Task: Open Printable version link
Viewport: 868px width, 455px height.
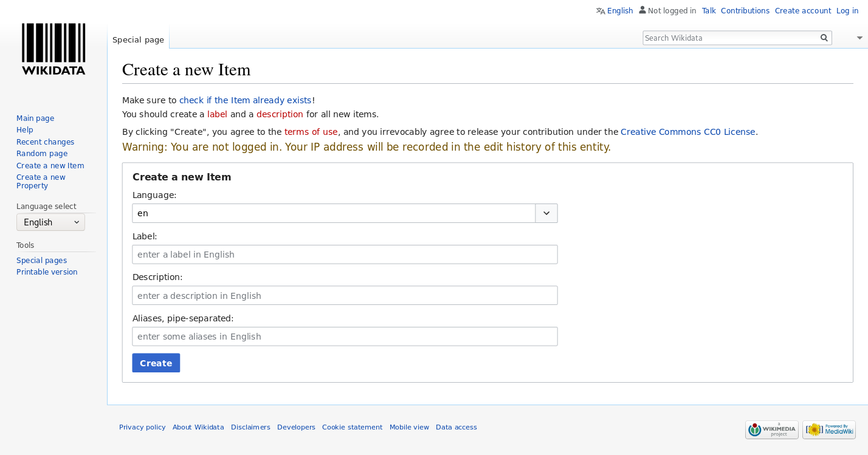Action: pyautogui.click(x=47, y=272)
